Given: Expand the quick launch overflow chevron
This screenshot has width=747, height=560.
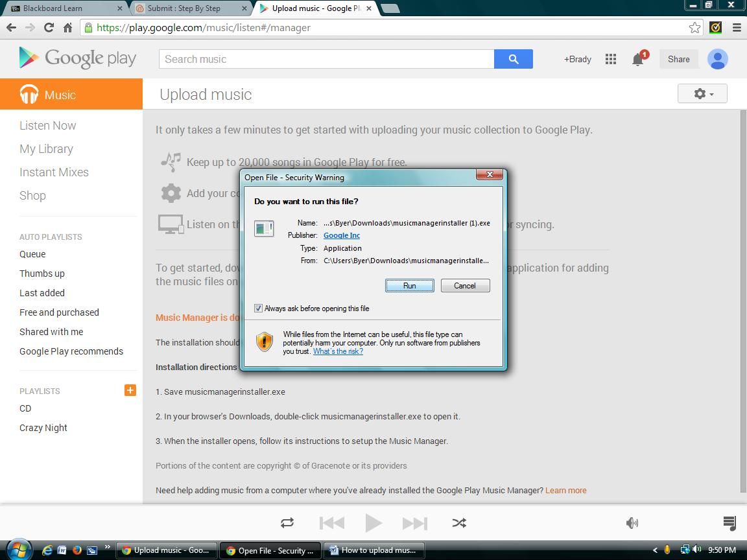Looking at the screenshot, I should (107, 546).
